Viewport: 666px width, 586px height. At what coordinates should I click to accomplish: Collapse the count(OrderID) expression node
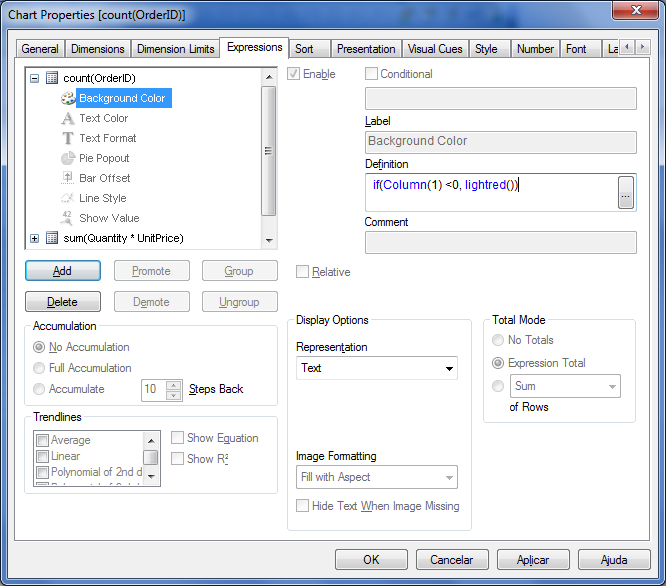pos(35,78)
